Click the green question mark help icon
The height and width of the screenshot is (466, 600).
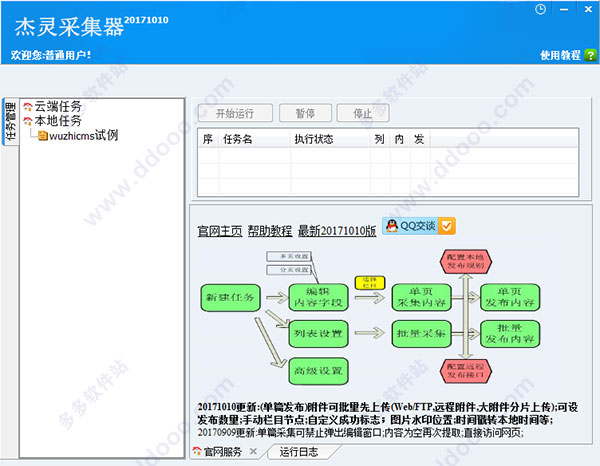(x=590, y=55)
